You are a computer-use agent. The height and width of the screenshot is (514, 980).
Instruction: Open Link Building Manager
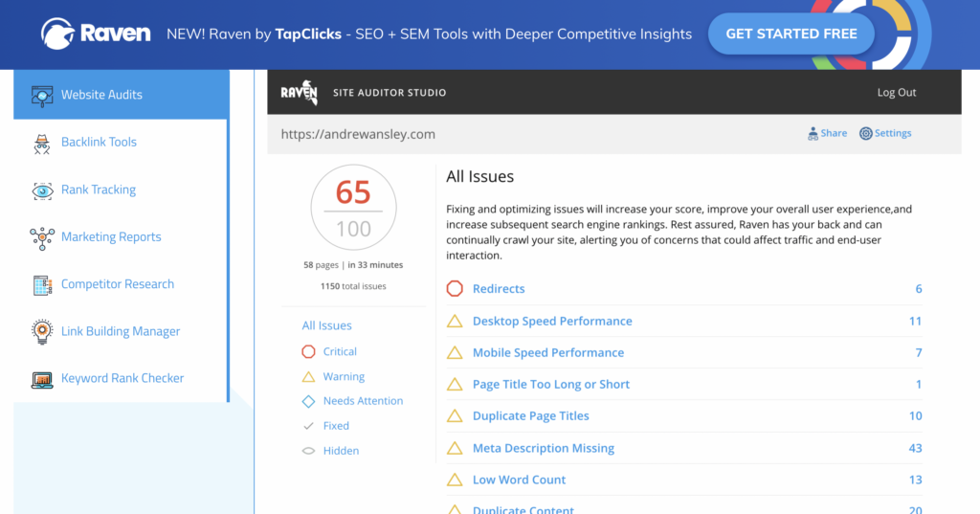tap(121, 331)
